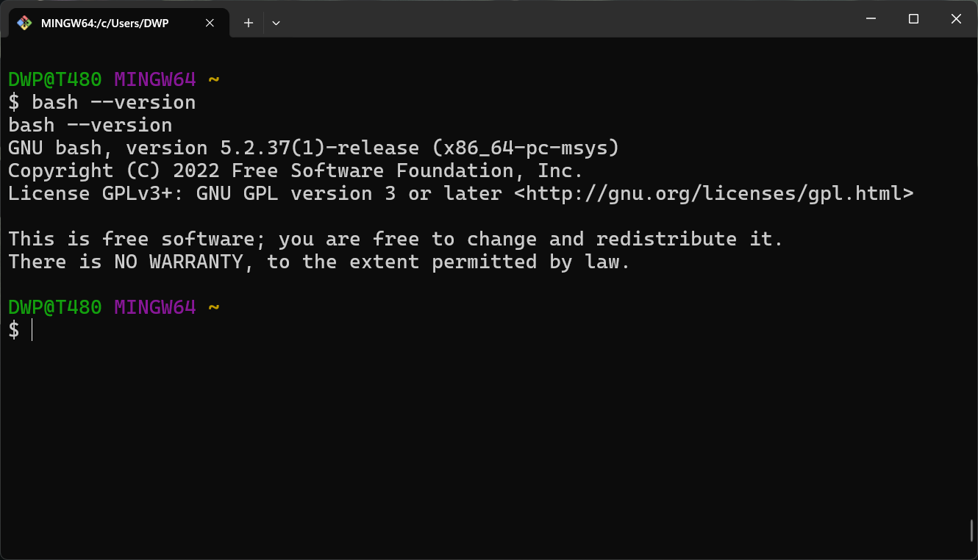Screen dimensions: 978x560
Task: Open a new terminal tab with the plus button
Action: tap(249, 23)
